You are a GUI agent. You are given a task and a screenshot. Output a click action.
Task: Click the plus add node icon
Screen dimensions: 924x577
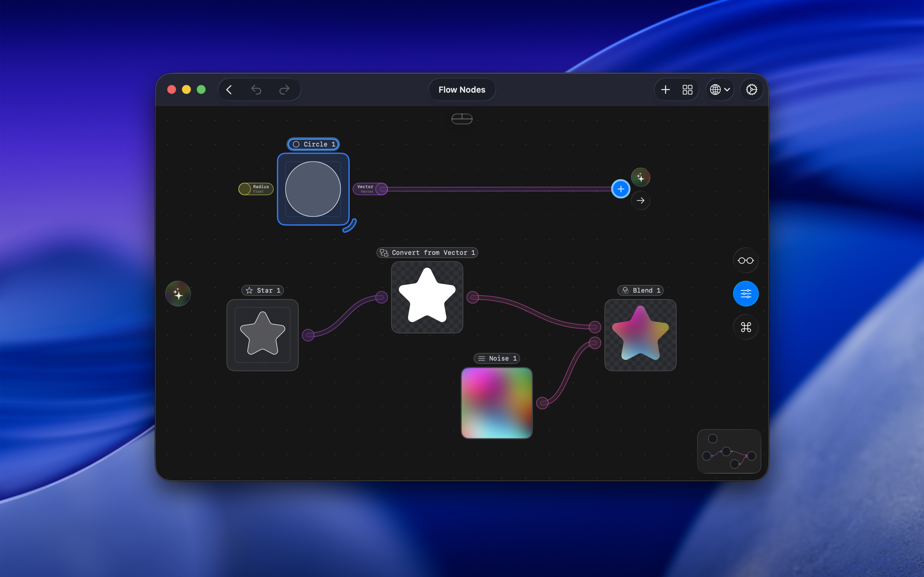point(665,90)
